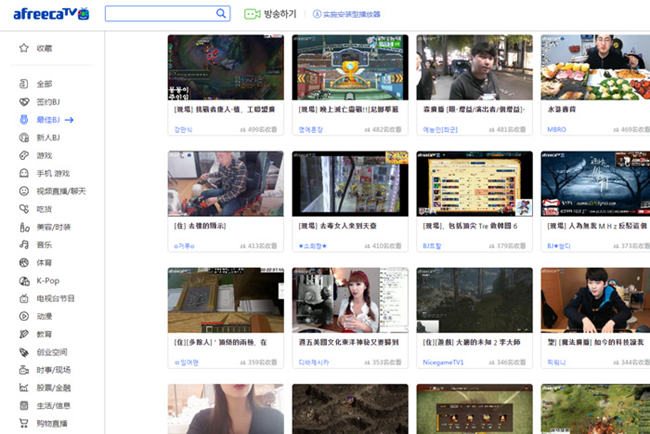Open the 教育 education pencil icon

click(24, 334)
